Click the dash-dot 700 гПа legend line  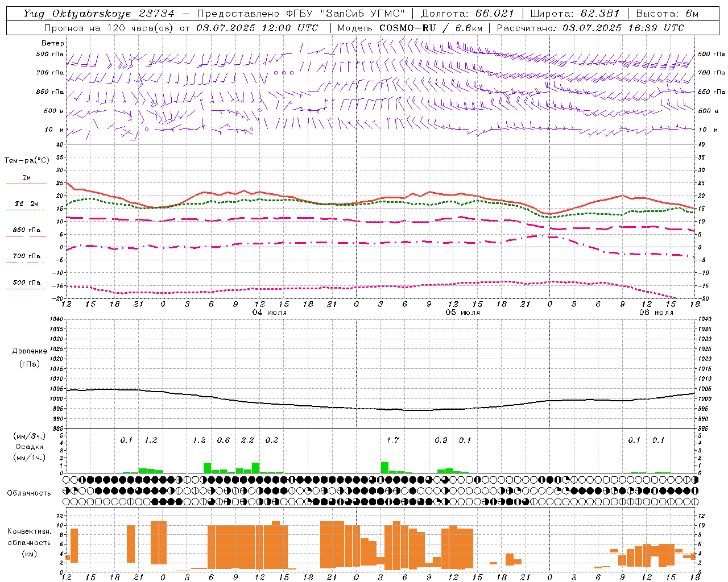pyautogui.click(x=25, y=263)
